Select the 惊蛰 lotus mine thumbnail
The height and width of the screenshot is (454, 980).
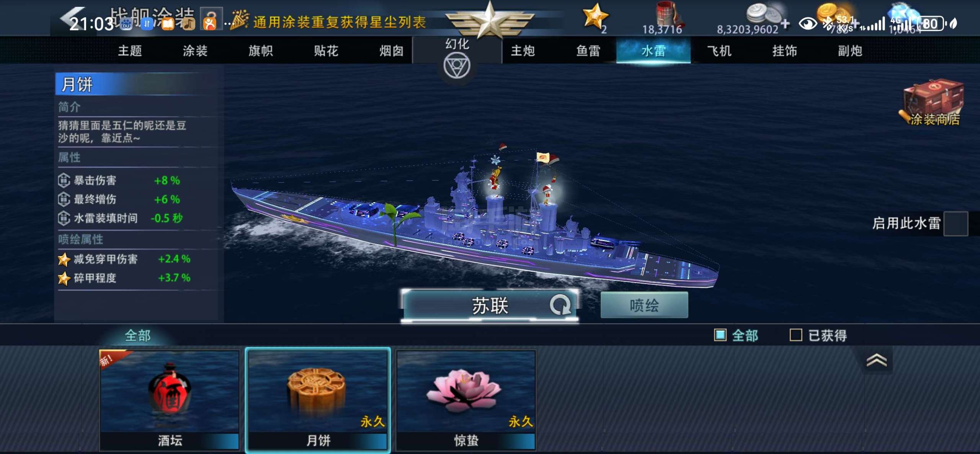465,400
